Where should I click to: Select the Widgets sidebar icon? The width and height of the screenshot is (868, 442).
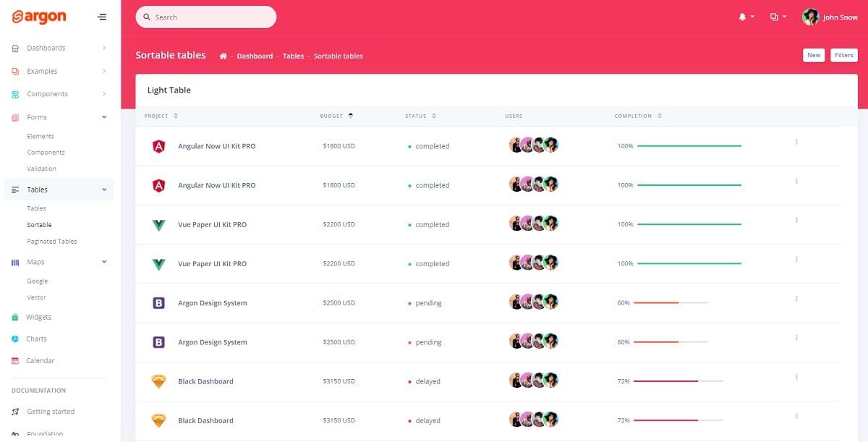tap(15, 317)
